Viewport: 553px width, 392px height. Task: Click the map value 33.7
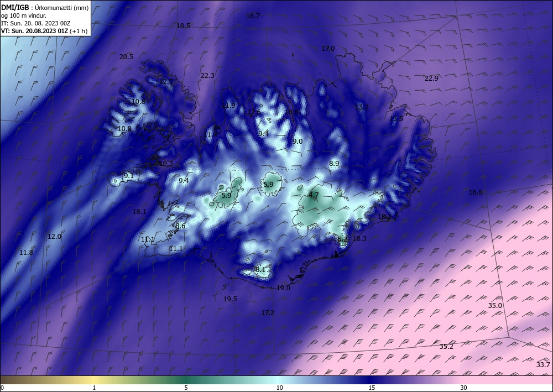tap(543, 365)
